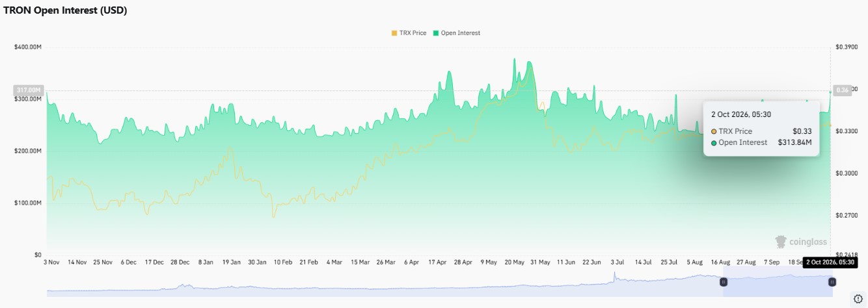Viewport: 868px width, 308px height.
Task: Click the '8 Jan' date on the x-axis
Action: tap(206, 263)
